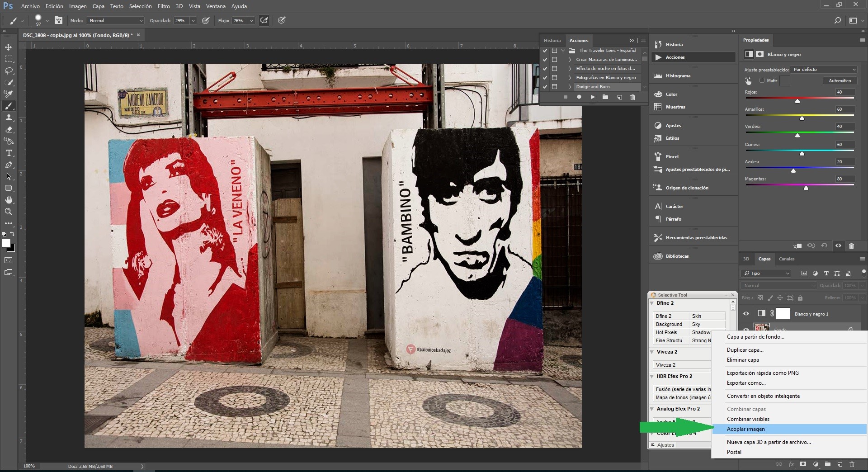
Task: Hide the Blanco y negro 1 layer
Action: pos(746,314)
